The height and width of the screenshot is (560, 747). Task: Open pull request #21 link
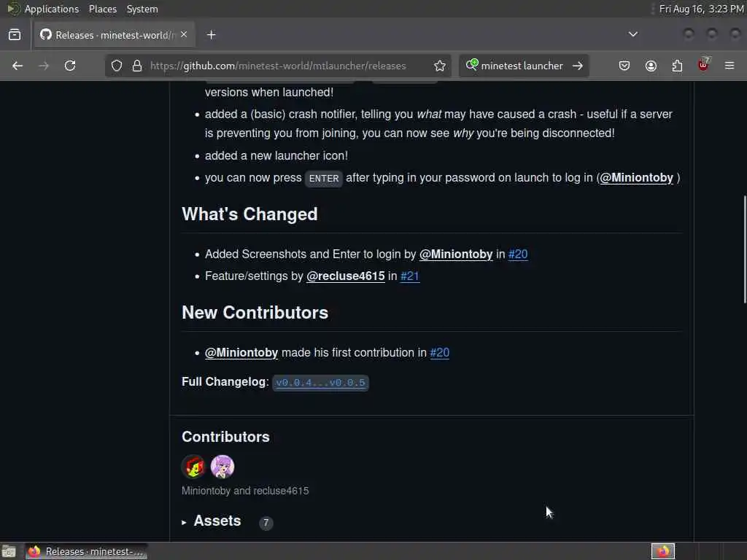[x=410, y=276]
